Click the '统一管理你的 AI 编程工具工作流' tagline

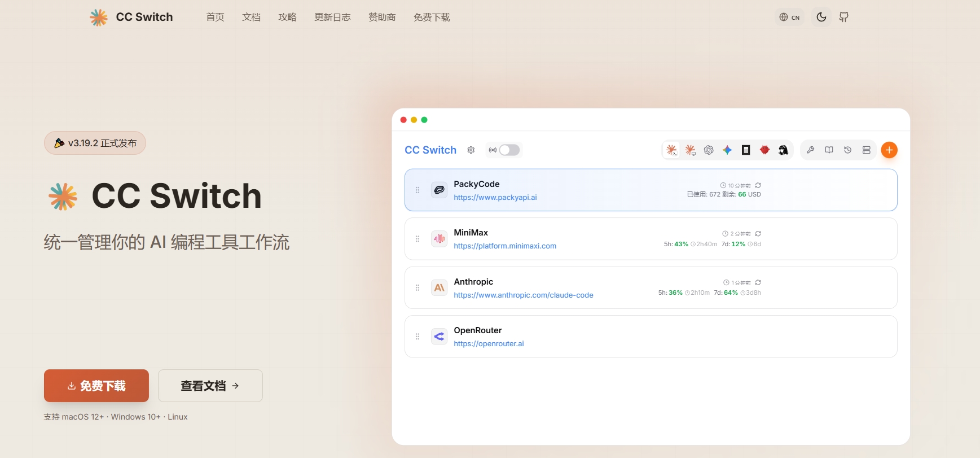coord(166,242)
